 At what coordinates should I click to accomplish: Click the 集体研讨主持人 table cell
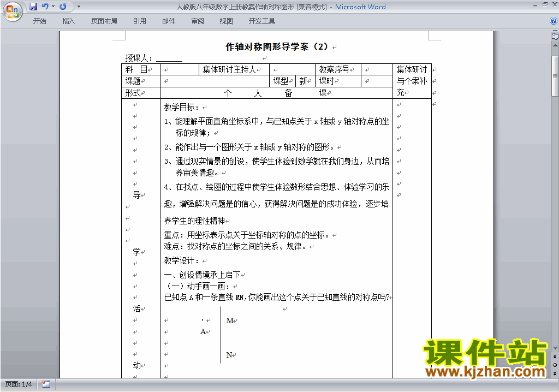click(x=234, y=69)
